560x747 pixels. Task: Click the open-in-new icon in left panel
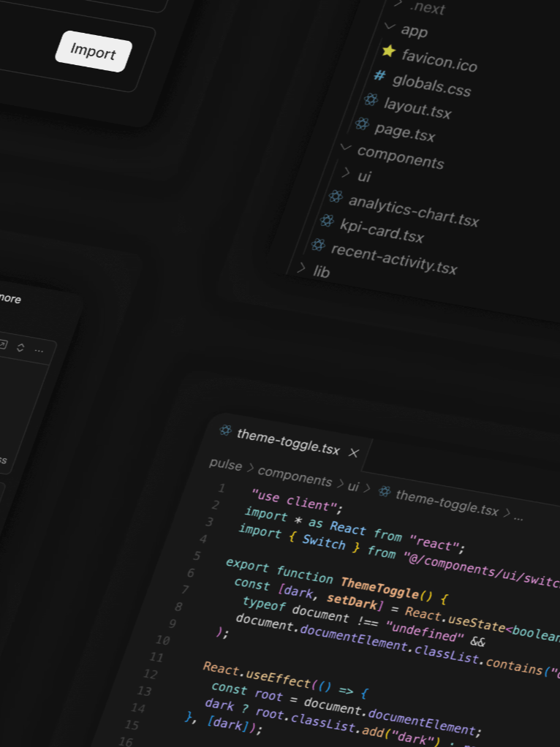[2, 344]
